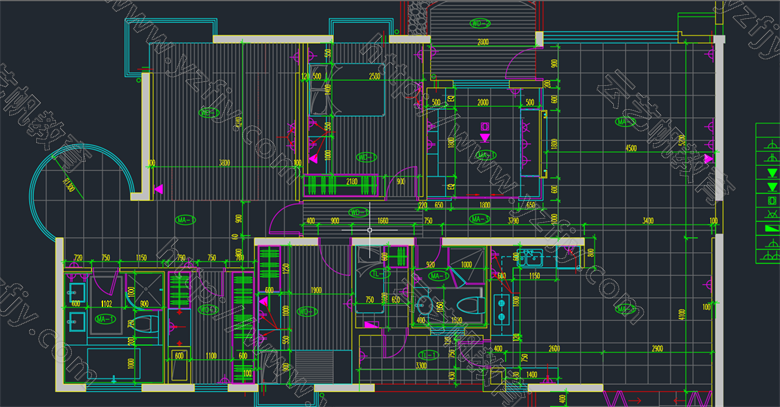Pick the crossed-arc symbol in the legend table

point(772,214)
